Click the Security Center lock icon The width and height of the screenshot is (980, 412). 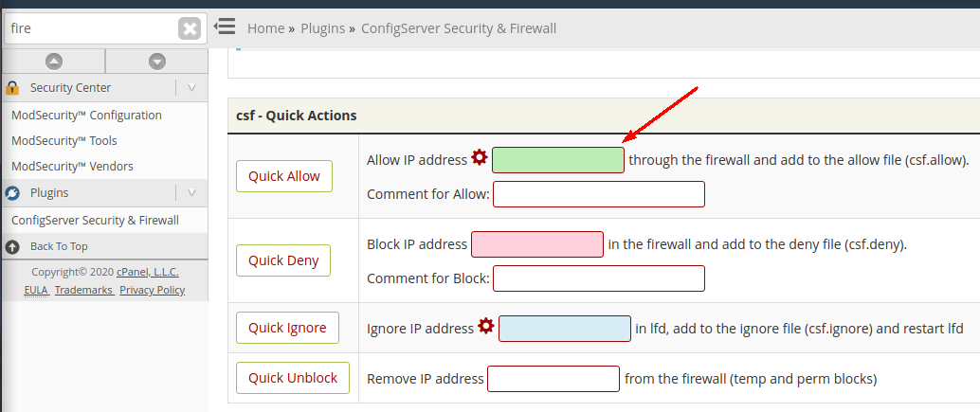(12, 88)
